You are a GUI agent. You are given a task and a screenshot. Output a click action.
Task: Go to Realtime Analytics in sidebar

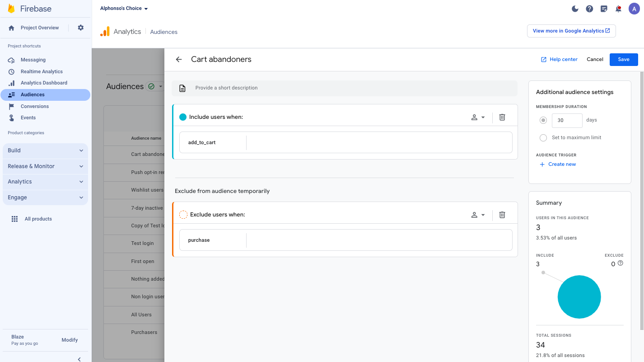click(x=42, y=71)
